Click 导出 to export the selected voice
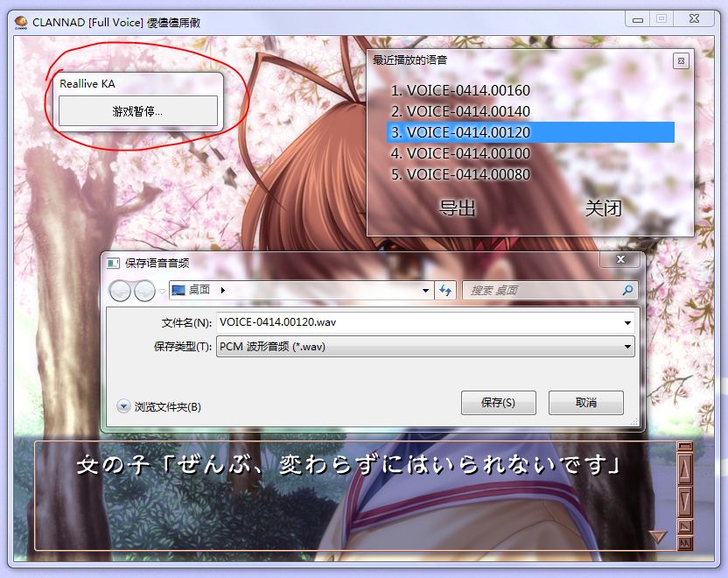728x578 pixels. [x=458, y=208]
